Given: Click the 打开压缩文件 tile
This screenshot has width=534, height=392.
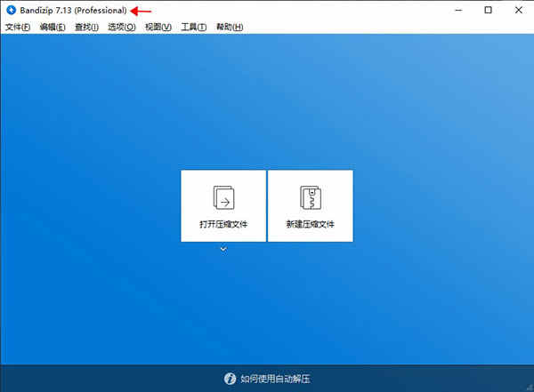Looking at the screenshot, I should coord(223,206).
